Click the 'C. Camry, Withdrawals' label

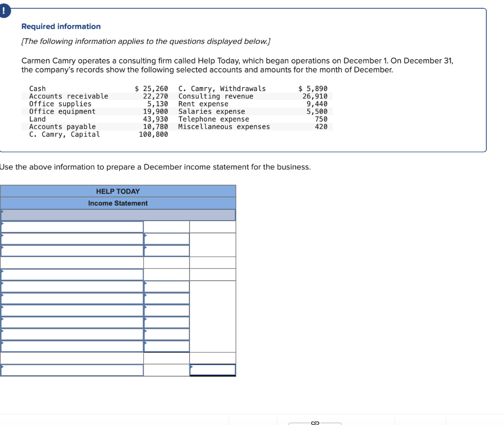(x=222, y=89)
